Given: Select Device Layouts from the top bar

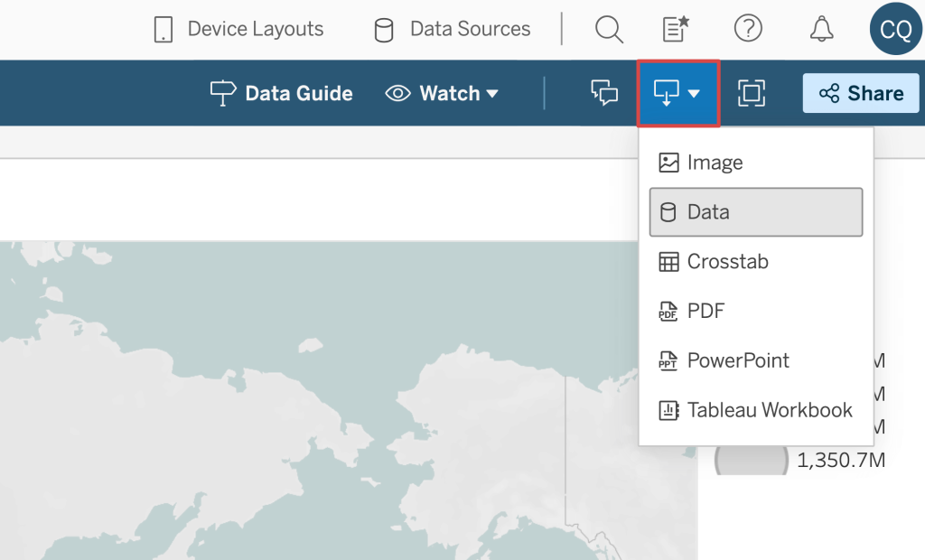Looking at the screenshot, I should tap(238, 29).
